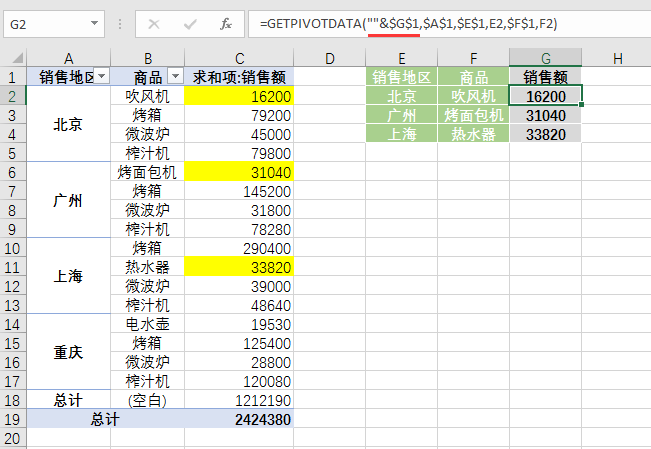Click yellow cell 31040 in column C
651x449 pixels.
click(x=239, y=172)
